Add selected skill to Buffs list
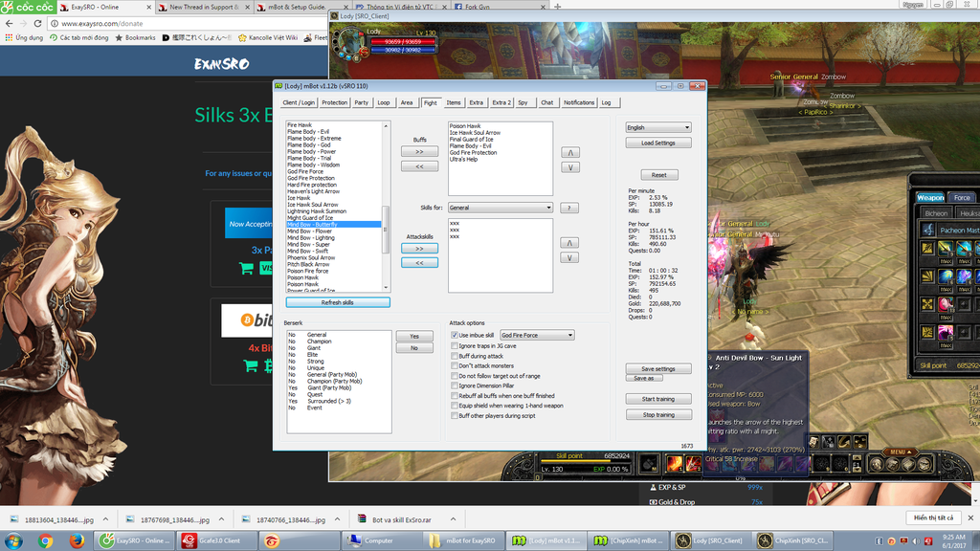 click(x=419, y=152)
